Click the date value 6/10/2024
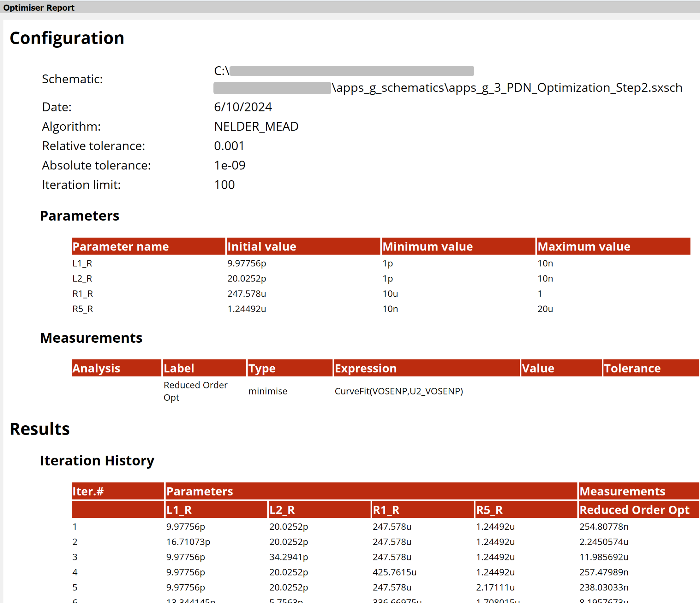 (242, 107)
